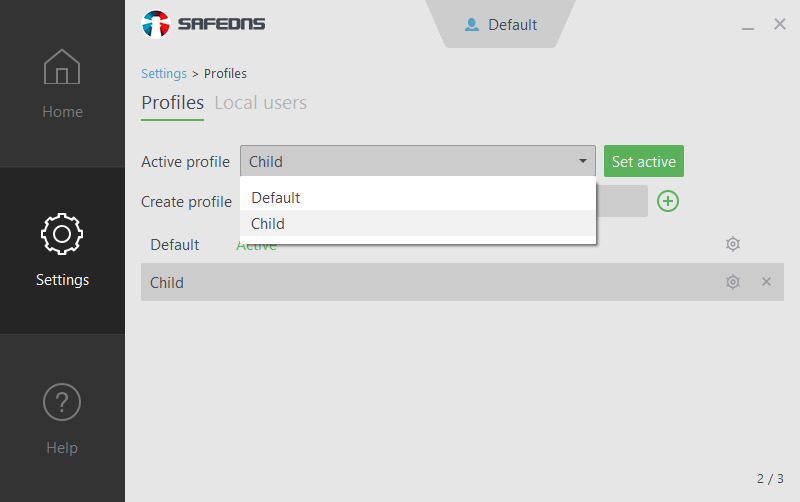Minimize the SafeDNS window
Viewport: 800px width, 502px height.
point(748,26)
